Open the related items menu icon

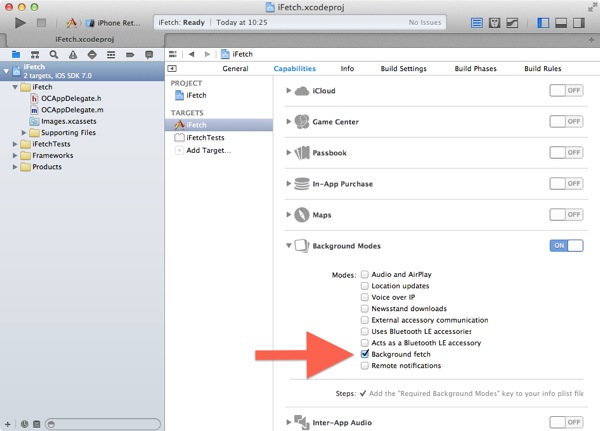173,54
